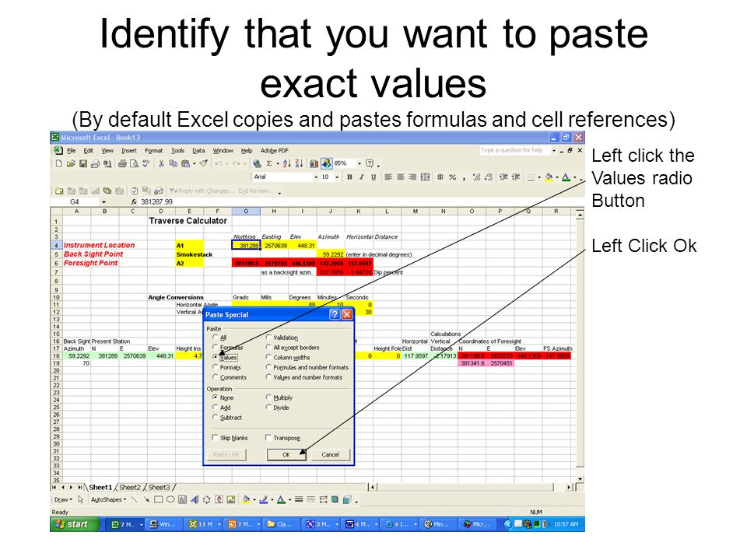Click the Align Left icon
The image size is (747, 560).
tap(389, 177)
